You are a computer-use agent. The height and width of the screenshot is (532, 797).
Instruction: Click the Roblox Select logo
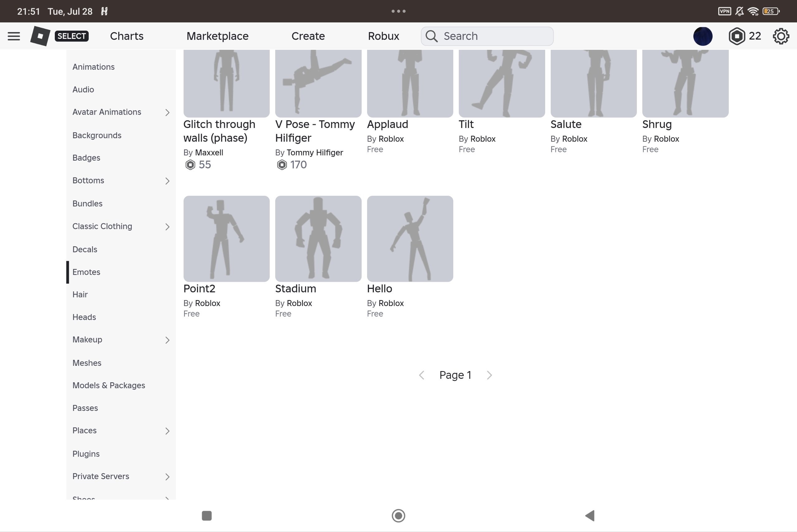coord(59,36)
